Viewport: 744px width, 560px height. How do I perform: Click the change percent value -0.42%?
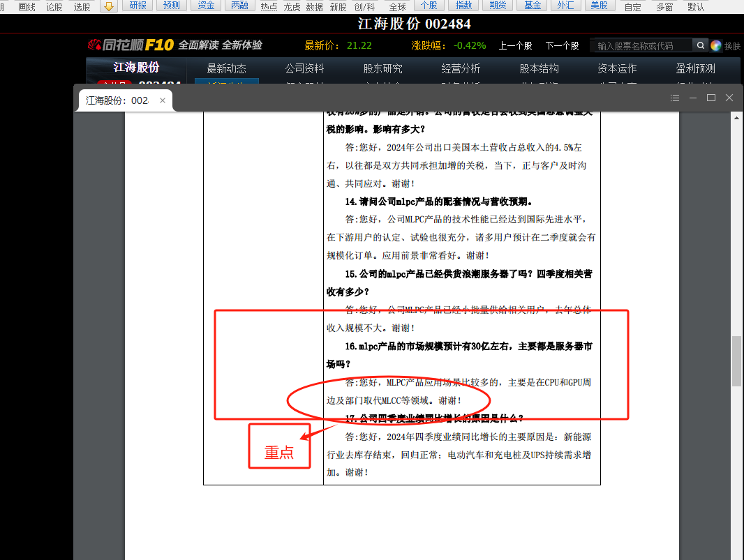click(470, 45)
